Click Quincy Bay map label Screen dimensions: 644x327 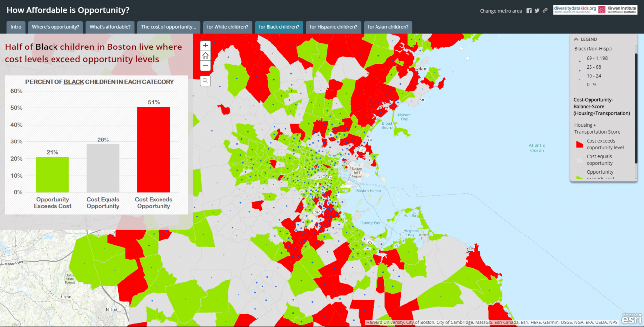370,223
